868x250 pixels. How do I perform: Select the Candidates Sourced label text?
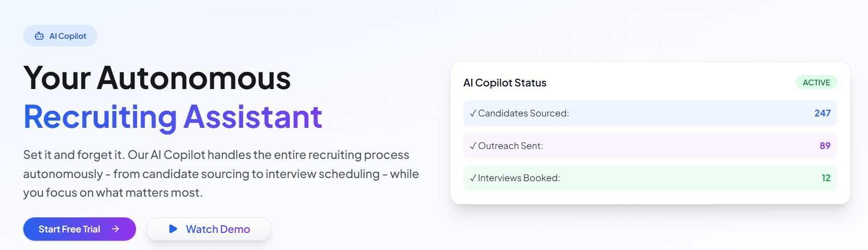click(x=523, y=113)
